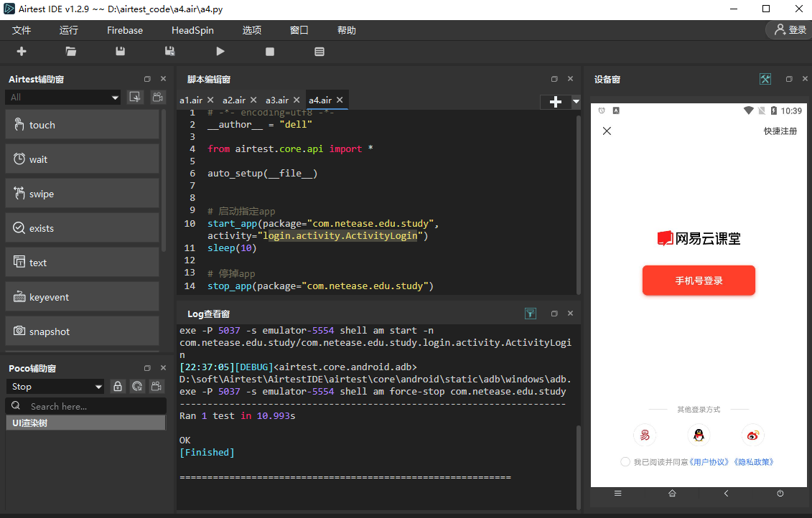Tap the device back arrow
Screen dimensions: 812x518
tap(726, 493)
